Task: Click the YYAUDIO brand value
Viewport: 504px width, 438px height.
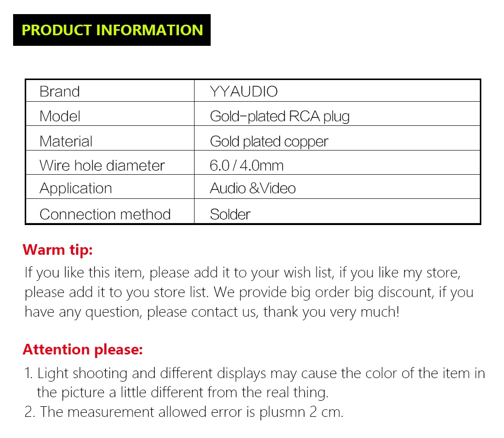Action: [x=243, y=92]
